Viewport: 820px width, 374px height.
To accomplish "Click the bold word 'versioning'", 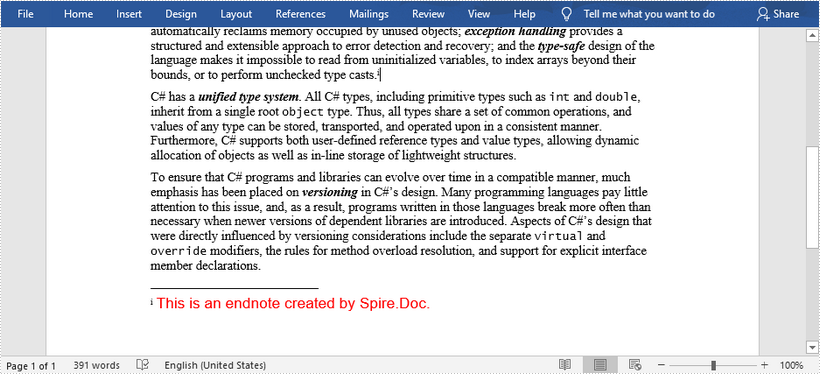I will (329, 192).
